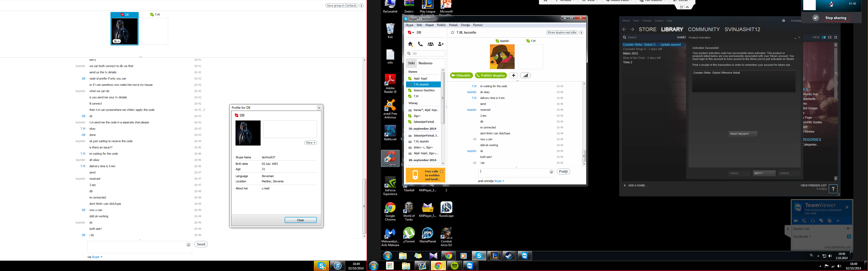
Task: Click the Send button in chat
Action: click(201, 244)
